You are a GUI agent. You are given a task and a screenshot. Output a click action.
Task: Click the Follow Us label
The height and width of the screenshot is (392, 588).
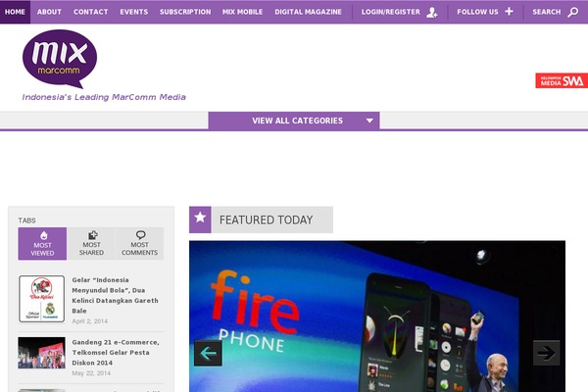click(477, 12)
